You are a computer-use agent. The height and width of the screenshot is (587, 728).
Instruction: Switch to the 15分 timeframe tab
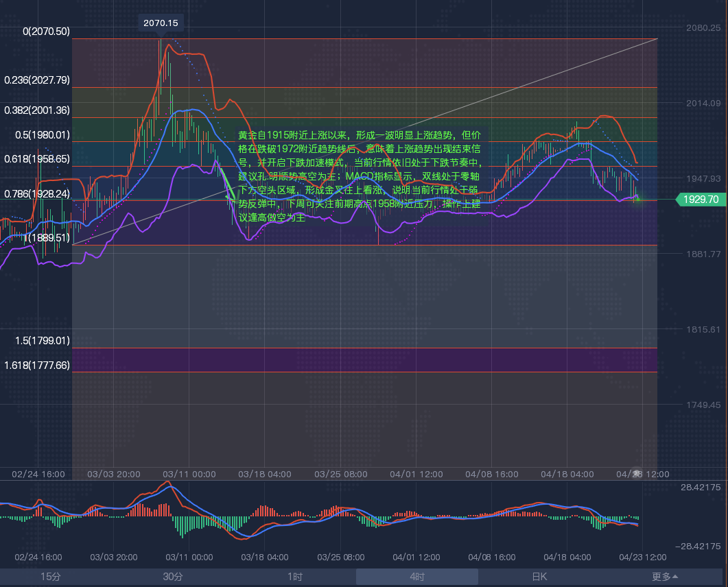pyautogui.click(x=51, y=577)
